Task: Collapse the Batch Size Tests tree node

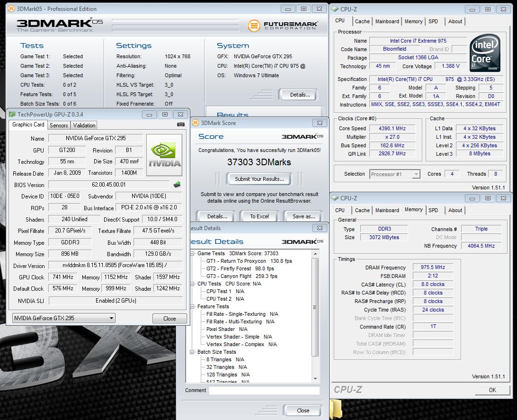Action: pyautogui.click(x=192, y=352)
